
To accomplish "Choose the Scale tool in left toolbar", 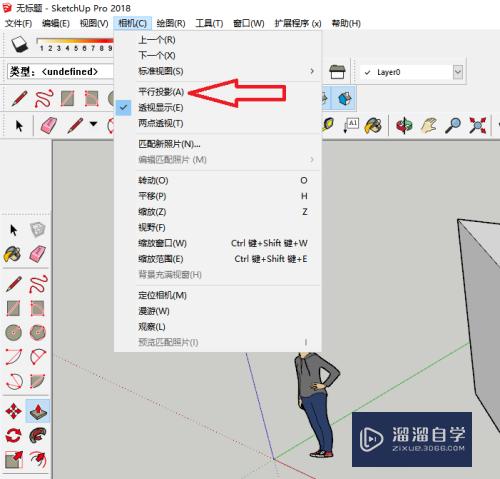I will [13, 460].
